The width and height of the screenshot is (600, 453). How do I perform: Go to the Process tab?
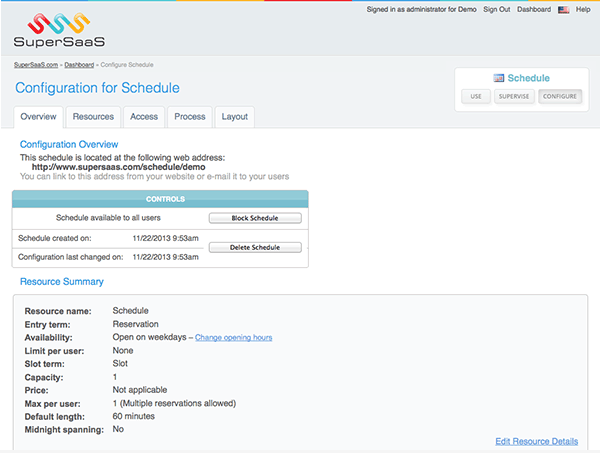tap(189, 117)
